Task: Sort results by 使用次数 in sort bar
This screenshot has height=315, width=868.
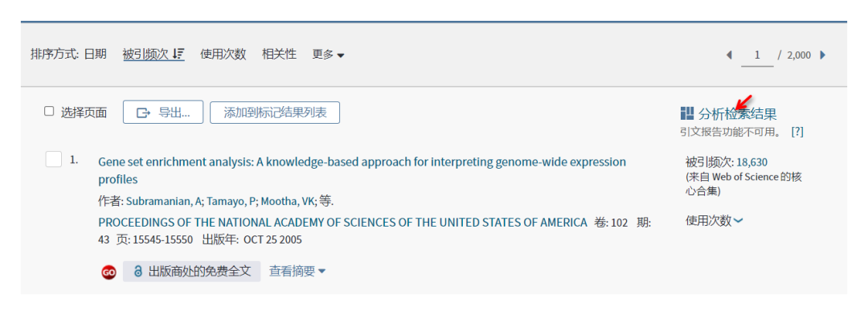Action: (x=223, y=55)
